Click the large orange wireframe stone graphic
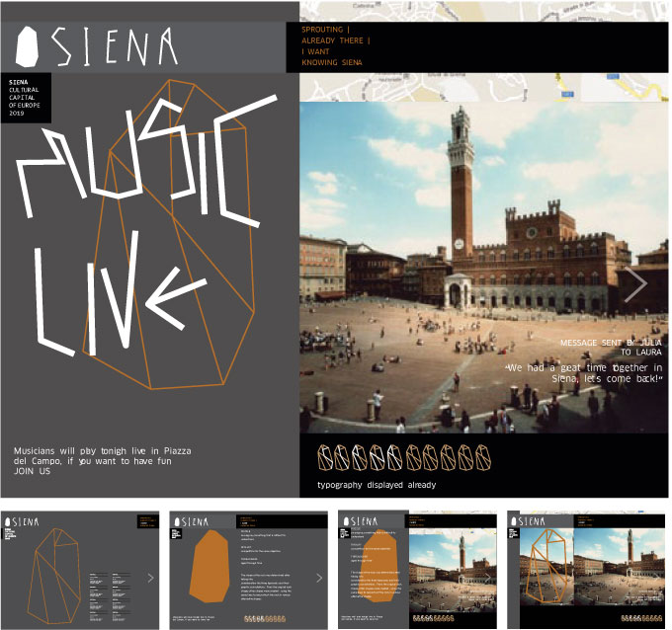The width and height of the screenshot is (672, 630). 169,235
